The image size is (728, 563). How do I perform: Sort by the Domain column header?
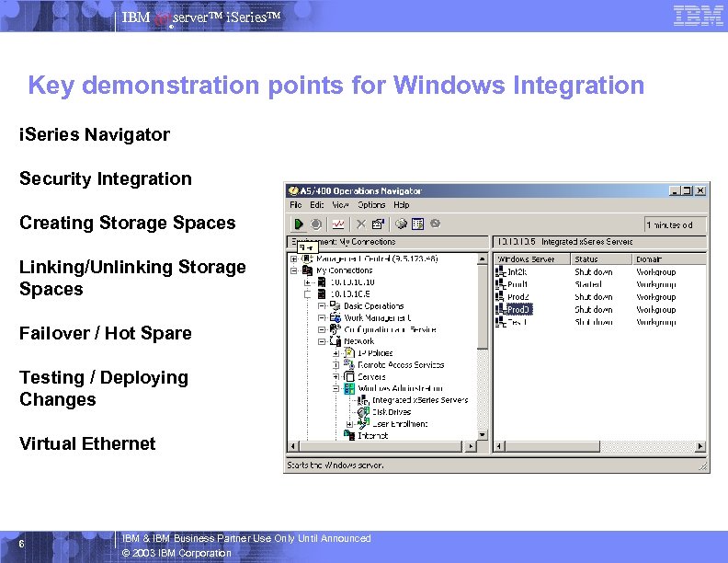pos(669,259)
